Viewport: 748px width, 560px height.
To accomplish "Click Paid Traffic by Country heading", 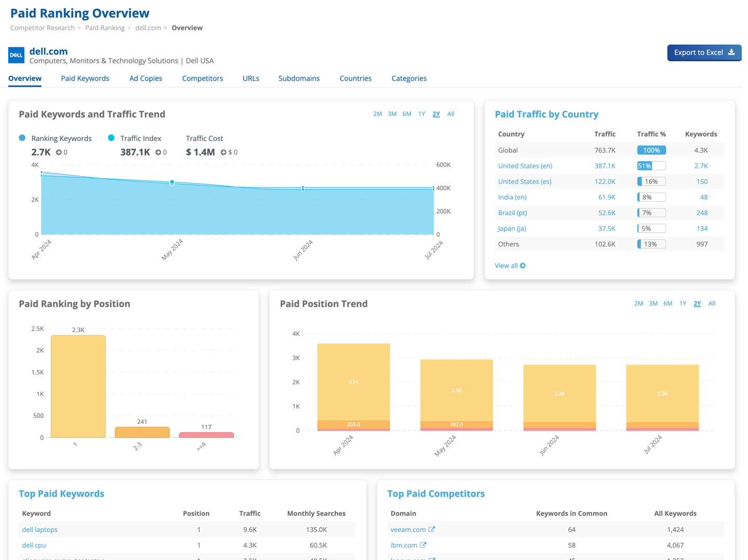I will click(x=546, y=114).
